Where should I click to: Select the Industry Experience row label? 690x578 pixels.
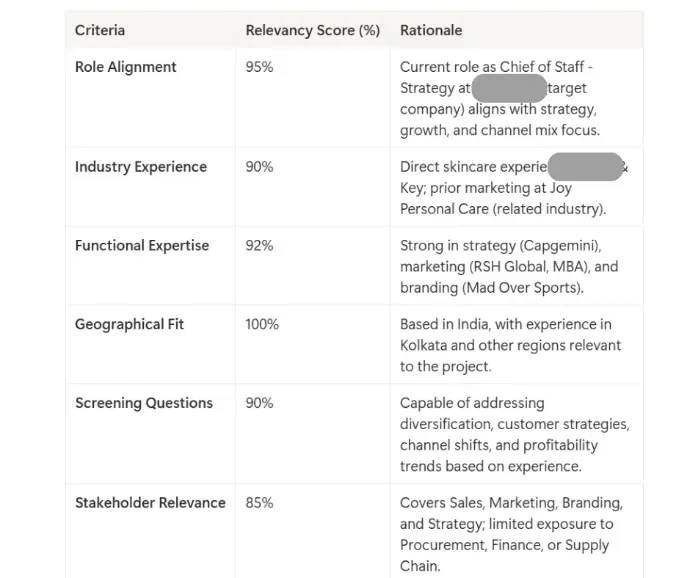(140, 167)
